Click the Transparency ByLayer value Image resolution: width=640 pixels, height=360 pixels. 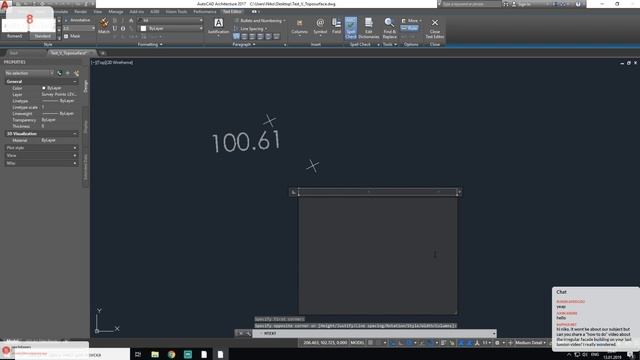tap(48, 120)
